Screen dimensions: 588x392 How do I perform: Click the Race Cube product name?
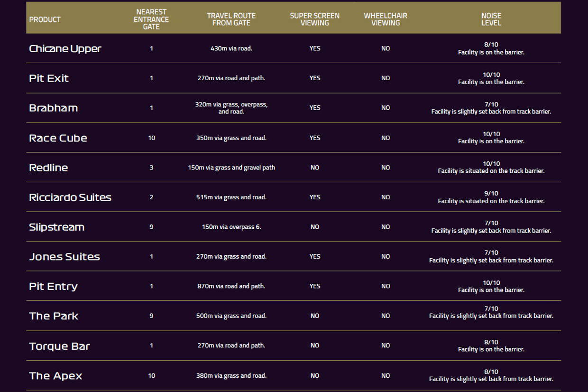[x=58, y=138]
